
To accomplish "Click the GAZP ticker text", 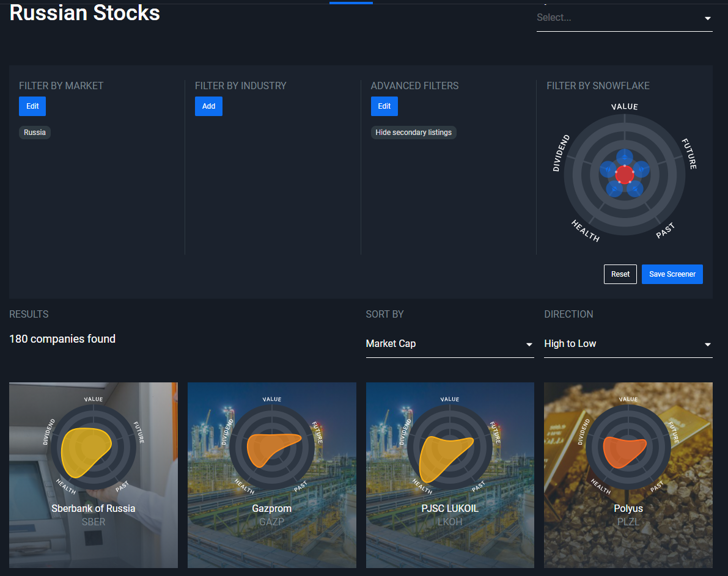I will click(271, 522).
